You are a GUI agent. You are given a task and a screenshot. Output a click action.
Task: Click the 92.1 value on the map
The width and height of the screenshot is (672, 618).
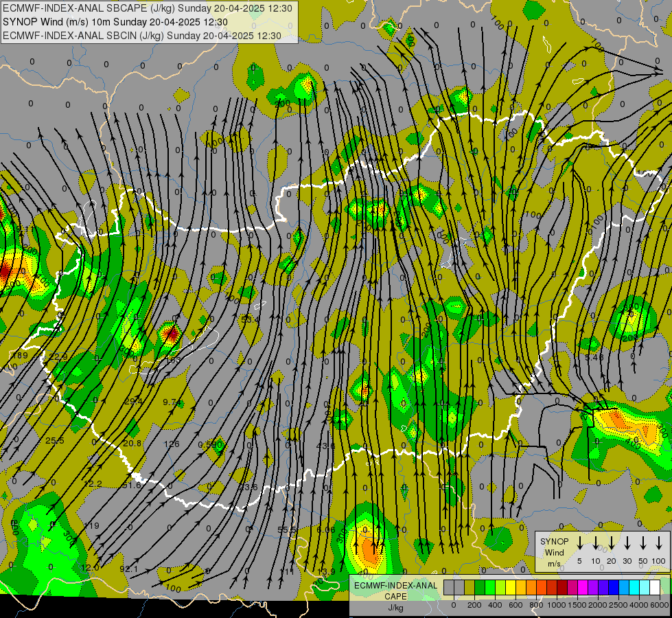click(x=129, y=569)
